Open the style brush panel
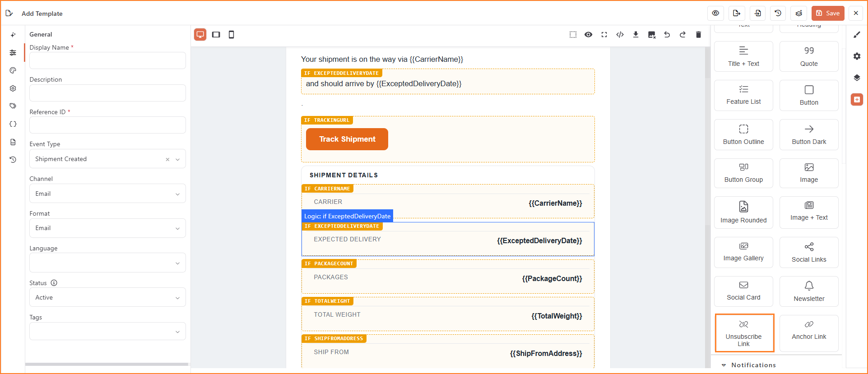 point(857,35)
